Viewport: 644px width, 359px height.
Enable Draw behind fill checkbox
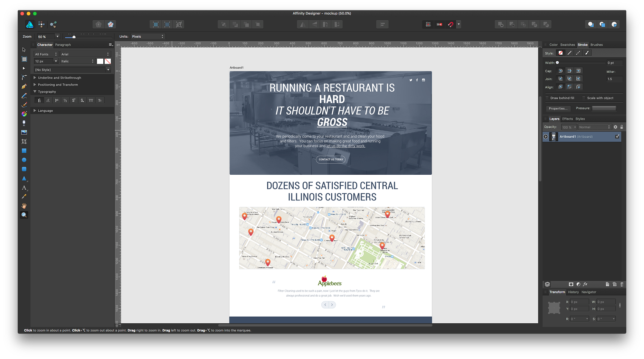click(547, 98)
